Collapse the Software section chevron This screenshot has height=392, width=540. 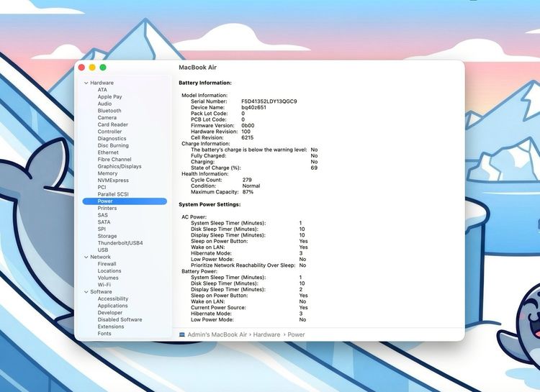point(86,292)
